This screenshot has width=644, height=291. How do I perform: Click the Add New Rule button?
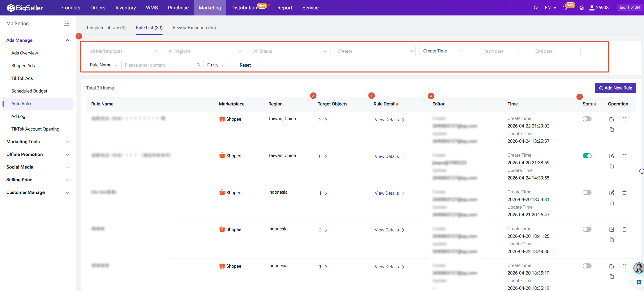click(615, 88)
